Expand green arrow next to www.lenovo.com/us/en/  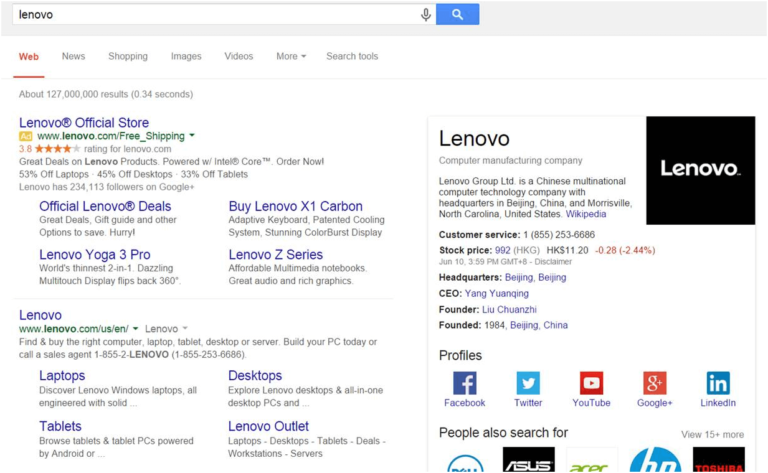point(135,329)
